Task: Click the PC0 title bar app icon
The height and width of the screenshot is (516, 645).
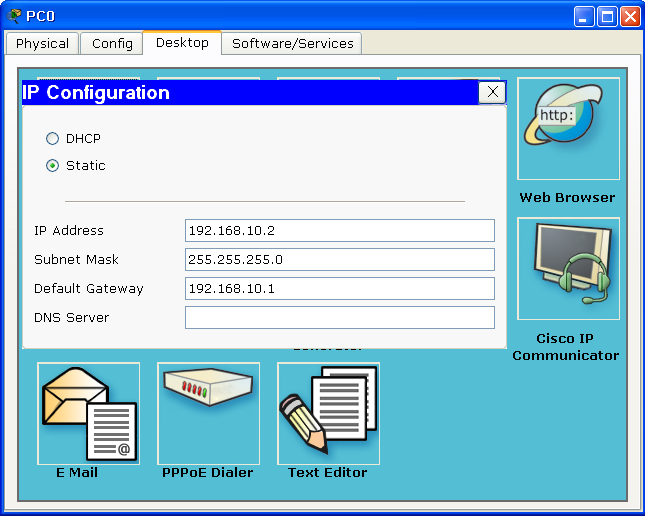Action: pos(14,16)
